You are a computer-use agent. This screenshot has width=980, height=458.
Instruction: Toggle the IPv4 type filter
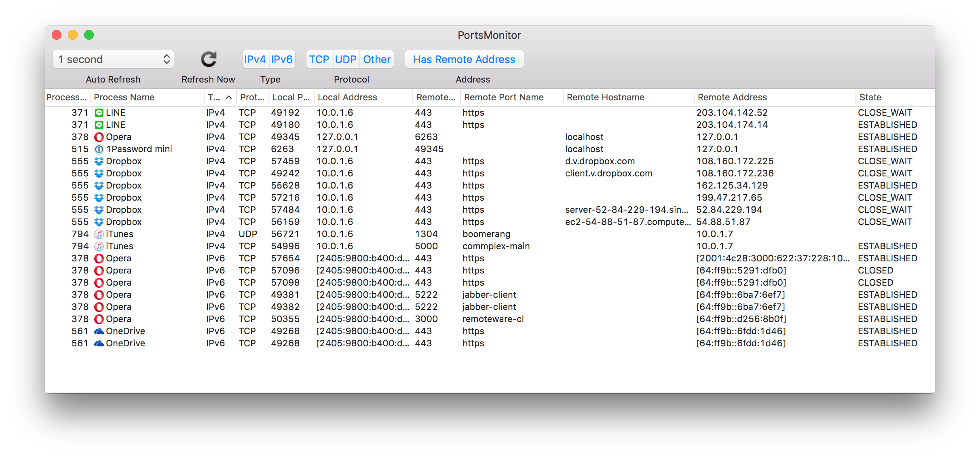pyautogui.click(x=255, y=59)
